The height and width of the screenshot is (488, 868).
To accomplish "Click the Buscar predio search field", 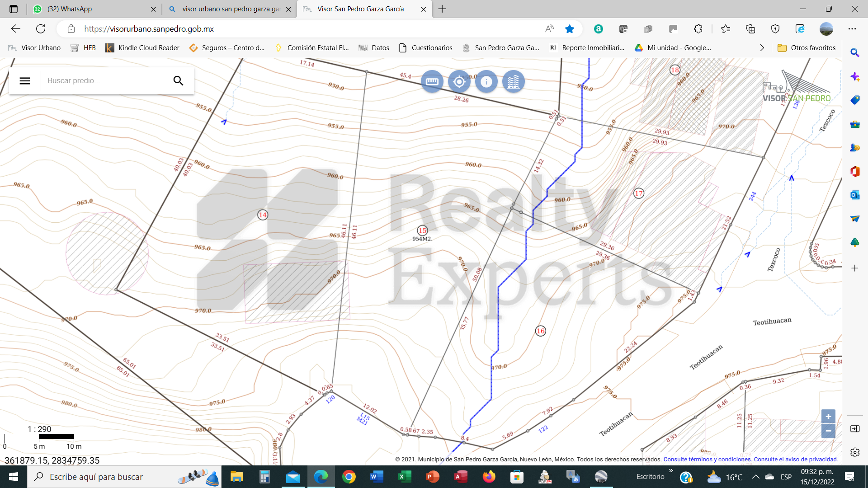I will coord(104,81).
